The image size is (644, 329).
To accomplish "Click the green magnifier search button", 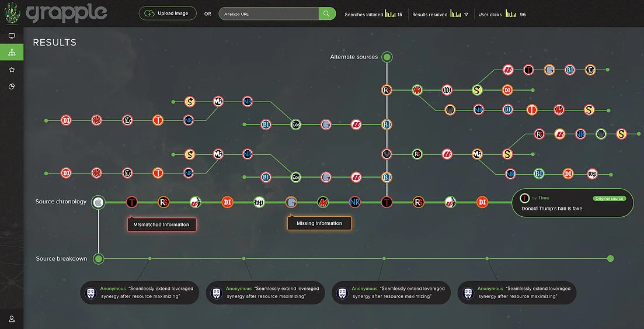I will (327, 13).
